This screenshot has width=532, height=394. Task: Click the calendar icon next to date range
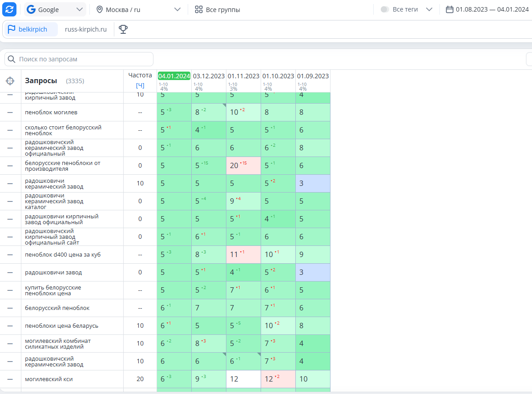[450, 9]
